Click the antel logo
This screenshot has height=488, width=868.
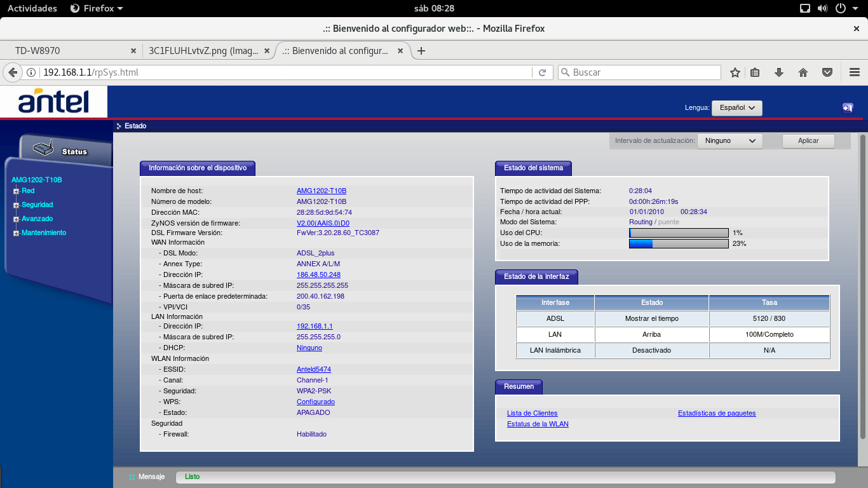pyautogui.click(x=53, y=102)
